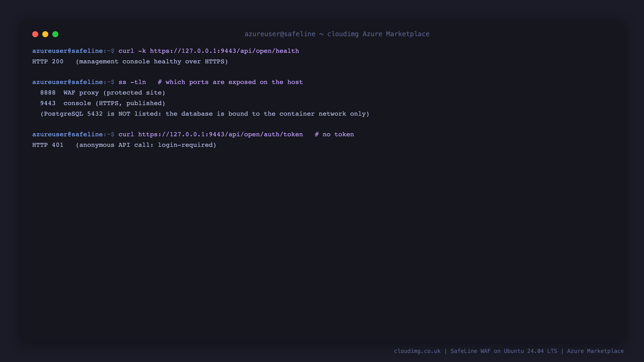Click the terminal title 'azureuser@safeline ~ cloudimg Azure Marketplace'
Image resolution: width=644 pixels, height=362 pixels.
pyautogui.click(x=337, y=34)
